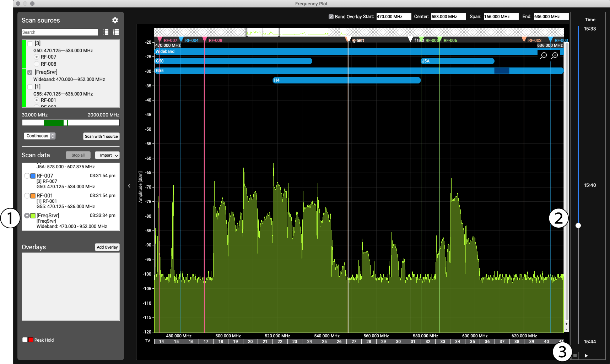Click the H4 band overlay bar
Viewport: 610px width, 364px height.
(x=347, y=80)
